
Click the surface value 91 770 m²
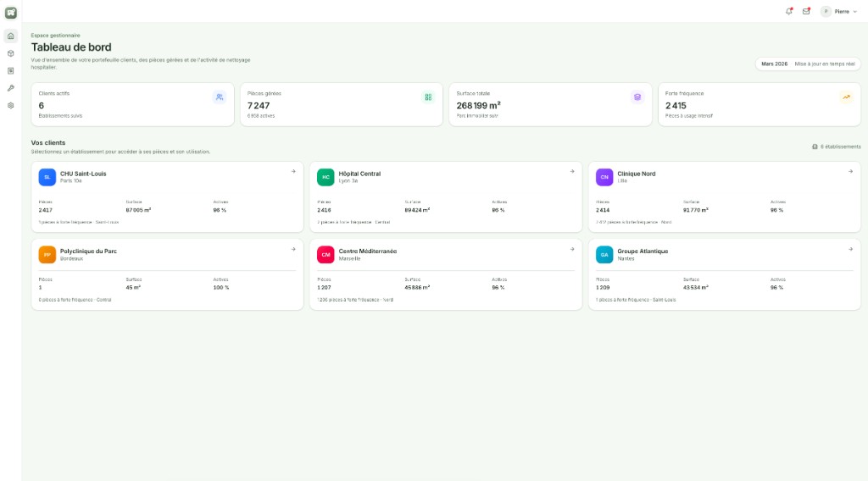coord(696,210)
